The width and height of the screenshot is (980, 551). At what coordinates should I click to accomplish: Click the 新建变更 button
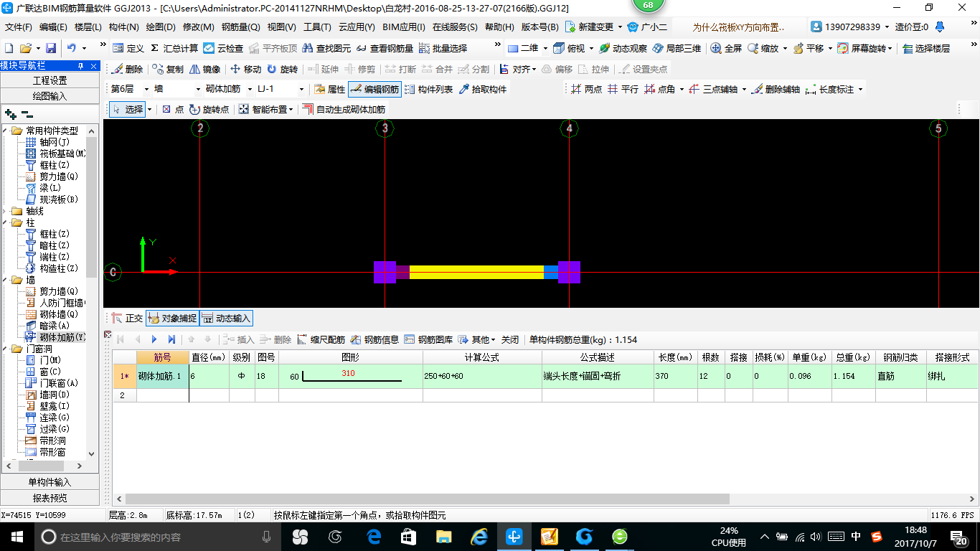click(594, 27)
